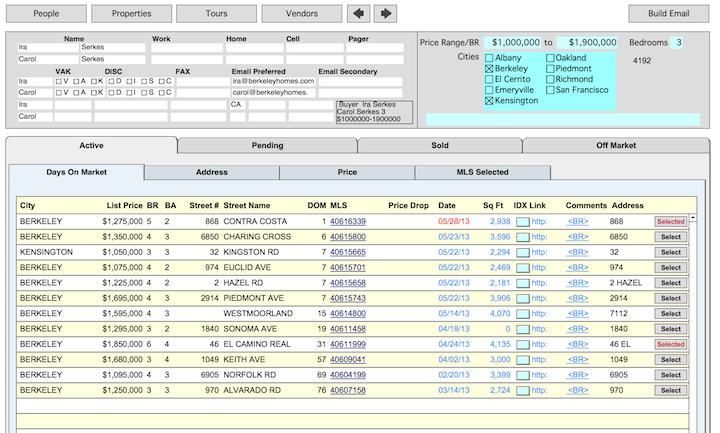The image size is (720, 433).
Task: Click the IDX link box for Charing Cross
Action: (522, 237)
